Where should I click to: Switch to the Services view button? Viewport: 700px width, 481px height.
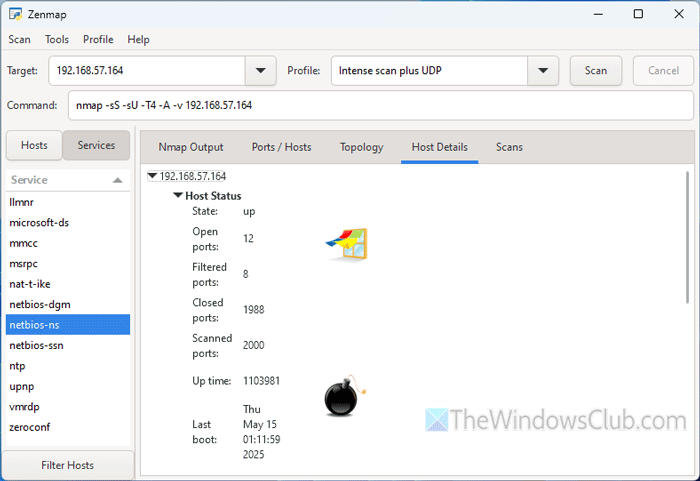[x=96, y=145]
